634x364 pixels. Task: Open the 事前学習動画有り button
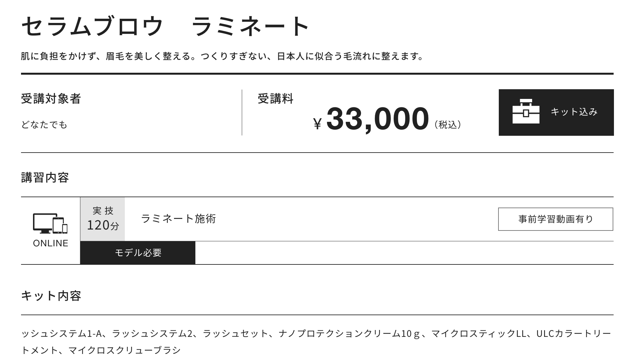pos(555,219)
